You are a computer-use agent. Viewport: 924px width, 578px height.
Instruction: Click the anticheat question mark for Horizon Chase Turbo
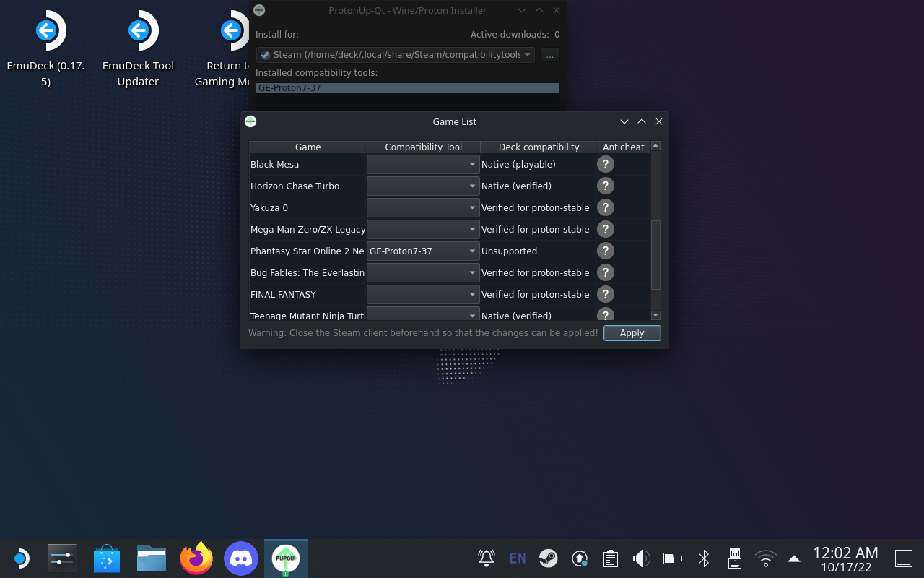point(606,186)
